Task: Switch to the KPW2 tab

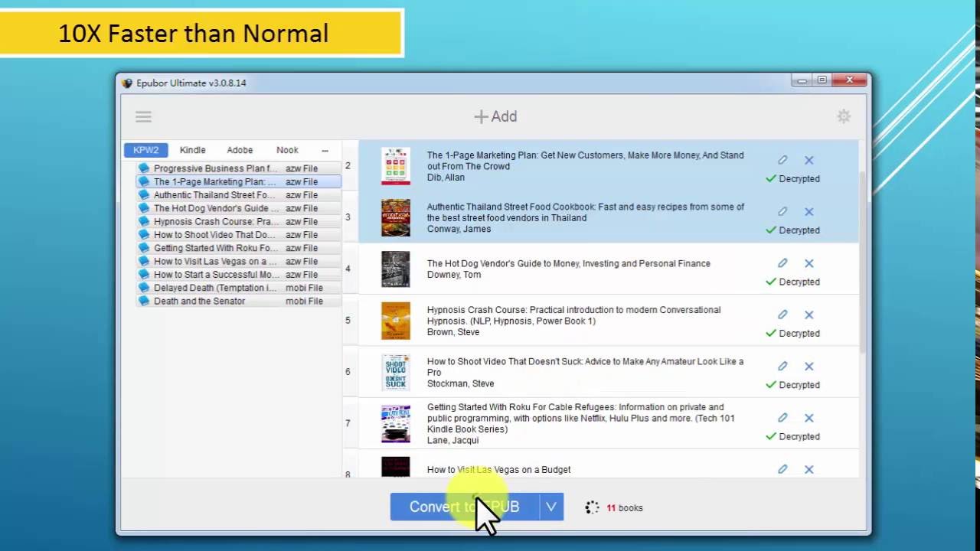Action: (145, 150)
